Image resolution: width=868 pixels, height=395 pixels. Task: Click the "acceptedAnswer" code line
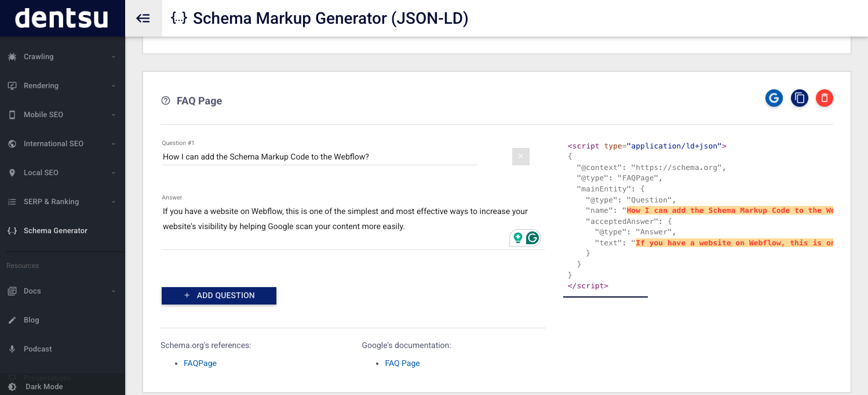click(629, 222)
